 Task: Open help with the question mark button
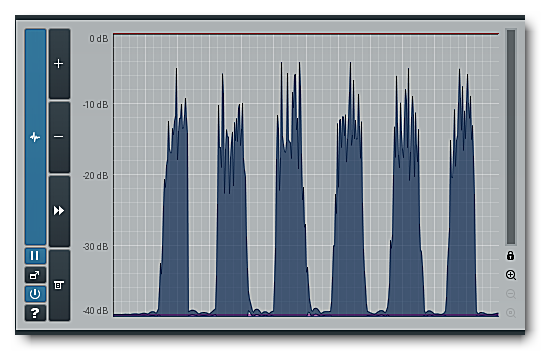[35, 313]
